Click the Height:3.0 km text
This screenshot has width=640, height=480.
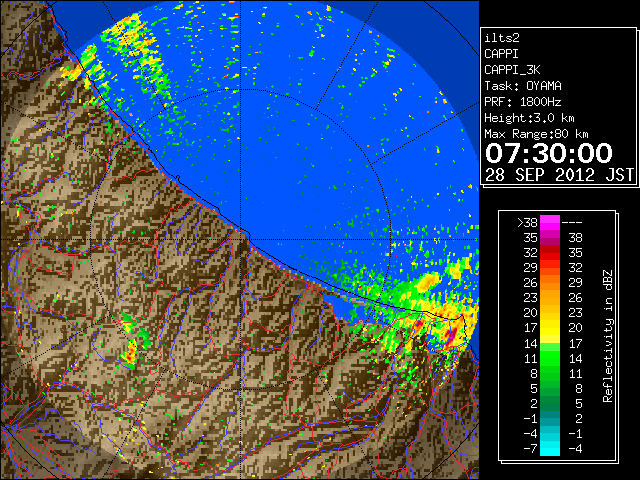click(529, 118)
